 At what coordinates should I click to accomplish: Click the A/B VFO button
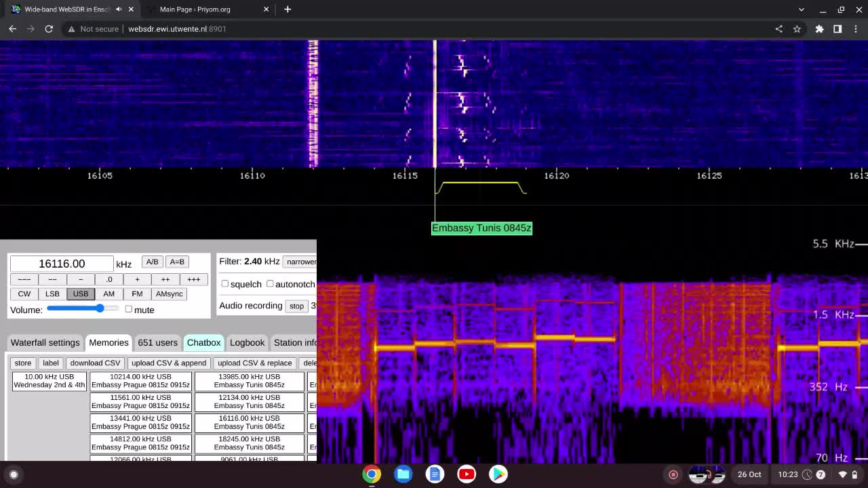coord(152,262)
